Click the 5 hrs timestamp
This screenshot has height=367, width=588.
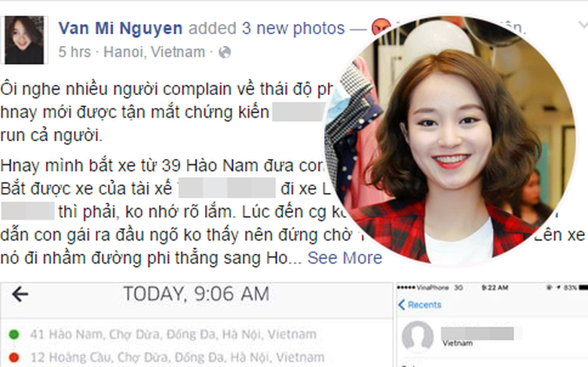pyautogui.click(x=74, y=52)
